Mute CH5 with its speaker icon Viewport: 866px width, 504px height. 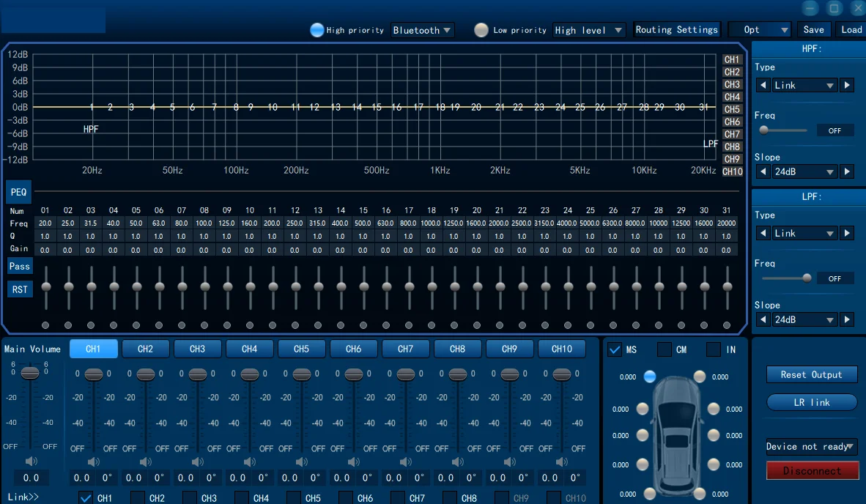coord(301,462)
